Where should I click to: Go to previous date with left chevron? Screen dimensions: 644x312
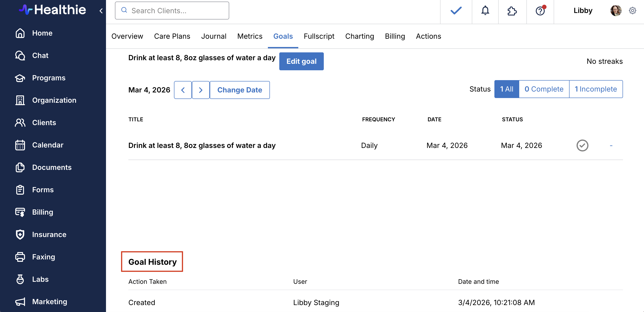coord(183,90)
